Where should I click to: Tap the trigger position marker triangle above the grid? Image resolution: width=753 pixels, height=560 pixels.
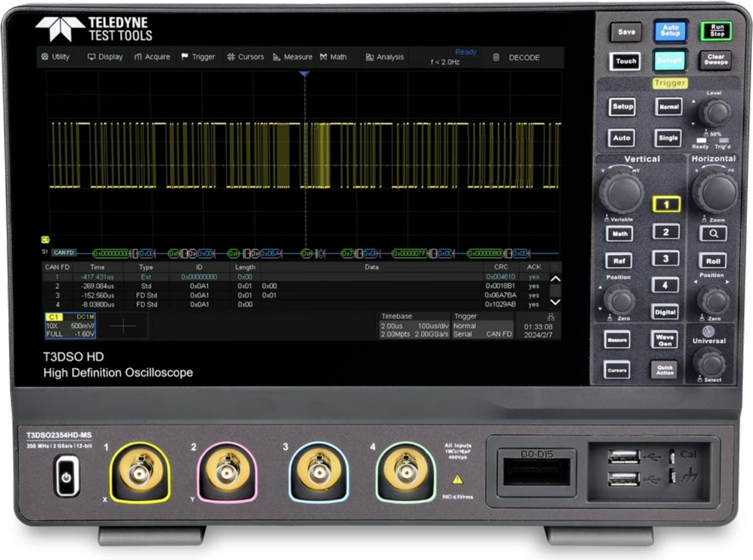(x=304, y=74)
